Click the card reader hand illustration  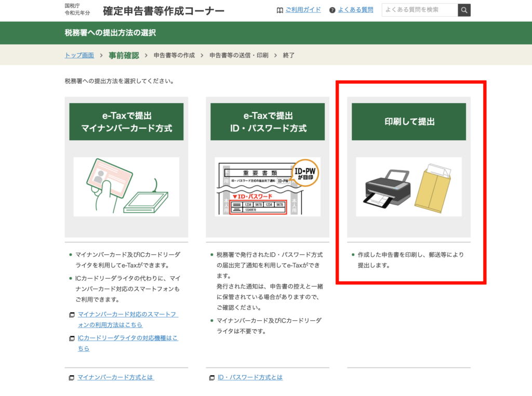pos(126,187)
